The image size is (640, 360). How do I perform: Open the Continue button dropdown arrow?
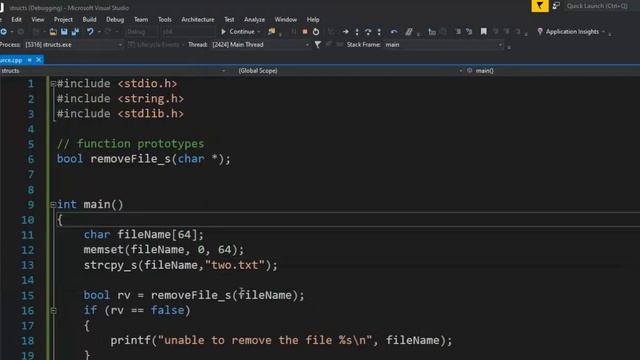click(259, 31)
